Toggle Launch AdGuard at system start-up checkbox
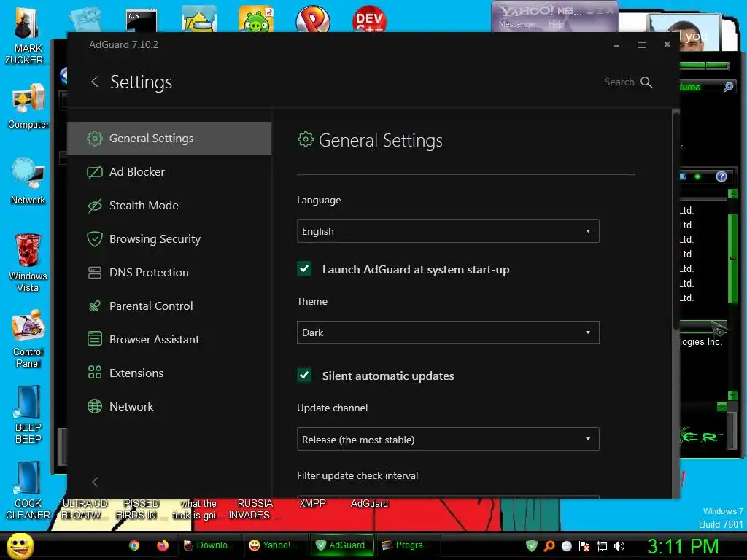Image resolution: width=747 pixels, height=560 pixels. point(304,269)
